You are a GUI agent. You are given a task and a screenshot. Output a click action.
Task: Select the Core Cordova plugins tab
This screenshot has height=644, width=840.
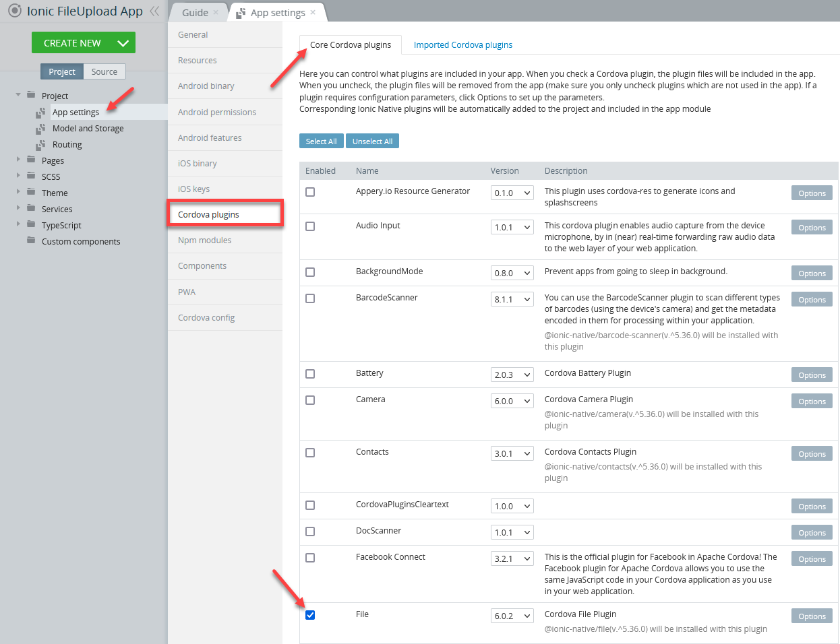pos(351,45)
